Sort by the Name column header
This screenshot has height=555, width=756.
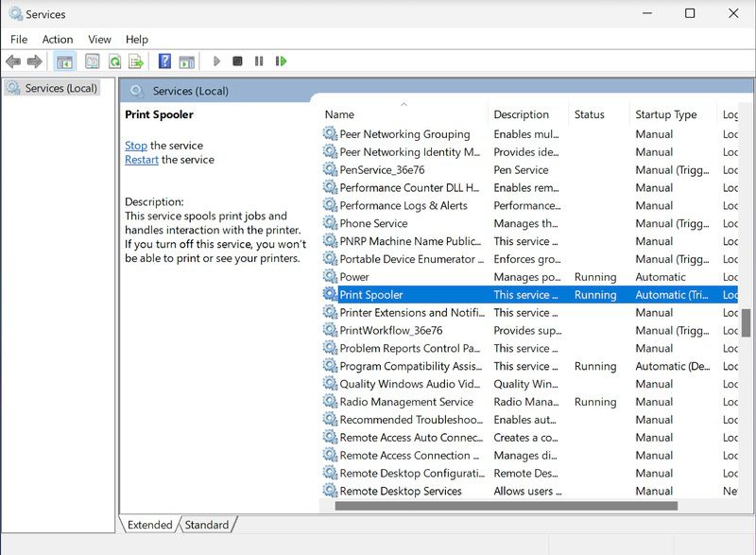point(404,114)
